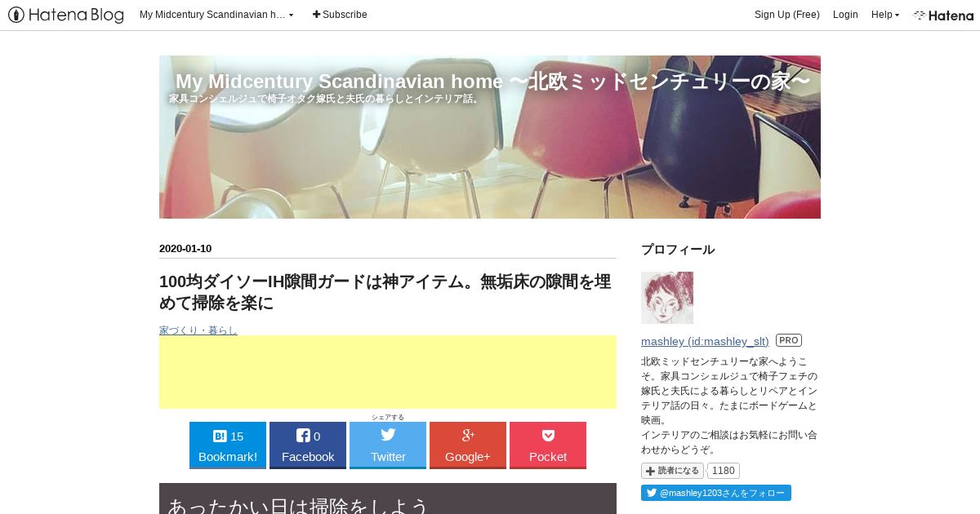Open mashley (id:mashley_slt) profile link
The height and width of the screenshot is (514, 980).
click(x=705, y=341)
